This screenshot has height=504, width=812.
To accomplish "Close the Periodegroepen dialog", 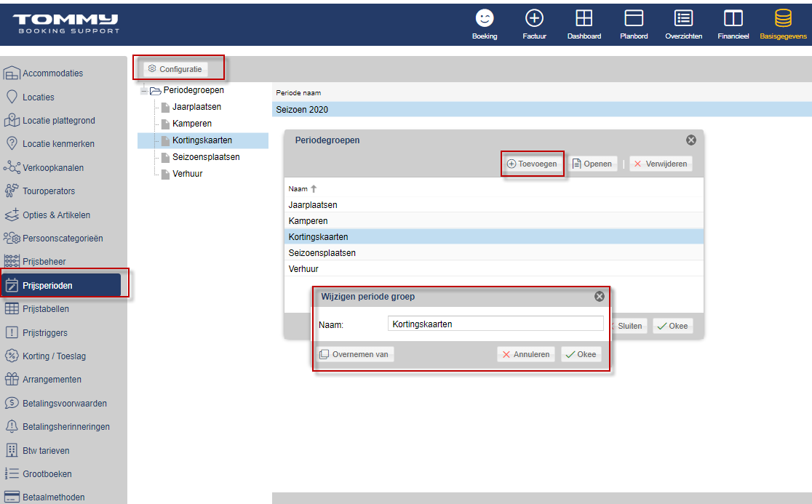I will click(x=690, y=140).
